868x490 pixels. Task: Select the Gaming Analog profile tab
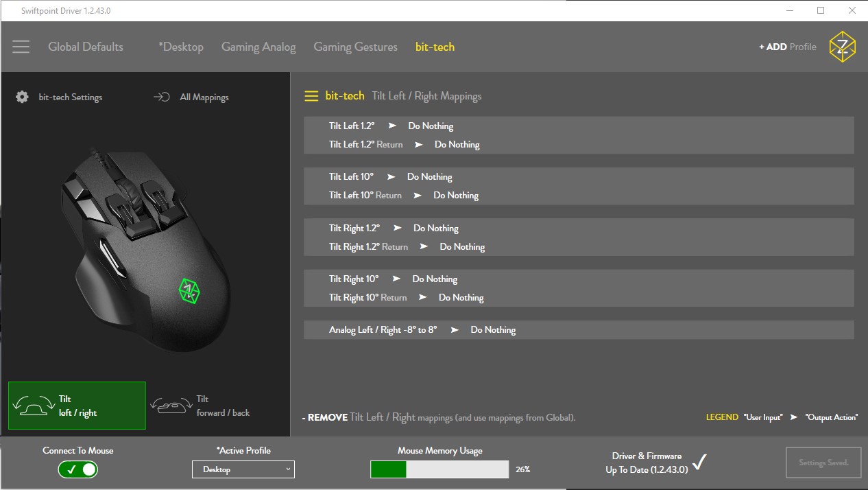pyautogui.click(x=258, y=47)
